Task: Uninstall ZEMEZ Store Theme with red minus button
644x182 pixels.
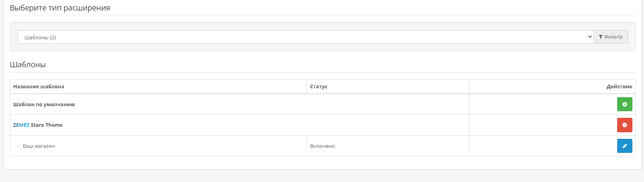Action: click(x=625, y=125)
